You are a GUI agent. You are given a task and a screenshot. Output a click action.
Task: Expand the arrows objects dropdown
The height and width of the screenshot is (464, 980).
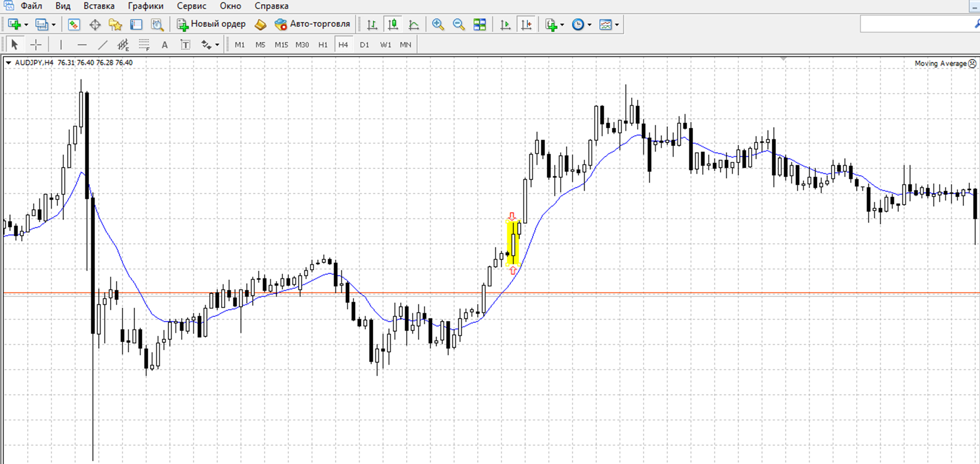(217, 45)
